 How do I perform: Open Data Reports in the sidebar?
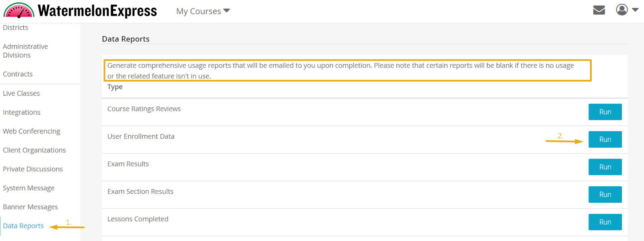pos(23,226)
